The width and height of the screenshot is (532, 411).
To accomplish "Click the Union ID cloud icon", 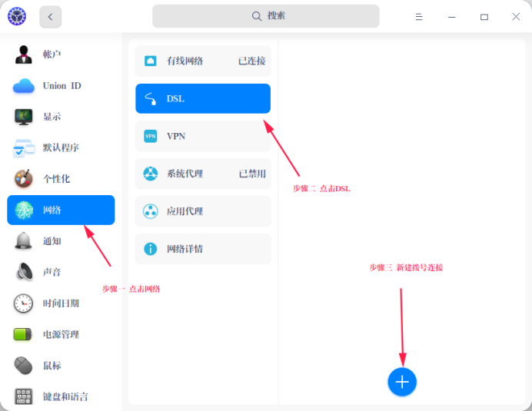I will click(x=23, y=86).
